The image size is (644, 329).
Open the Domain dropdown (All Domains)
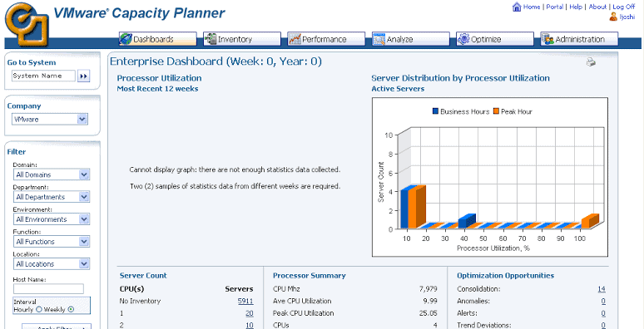tap(52, 174)
